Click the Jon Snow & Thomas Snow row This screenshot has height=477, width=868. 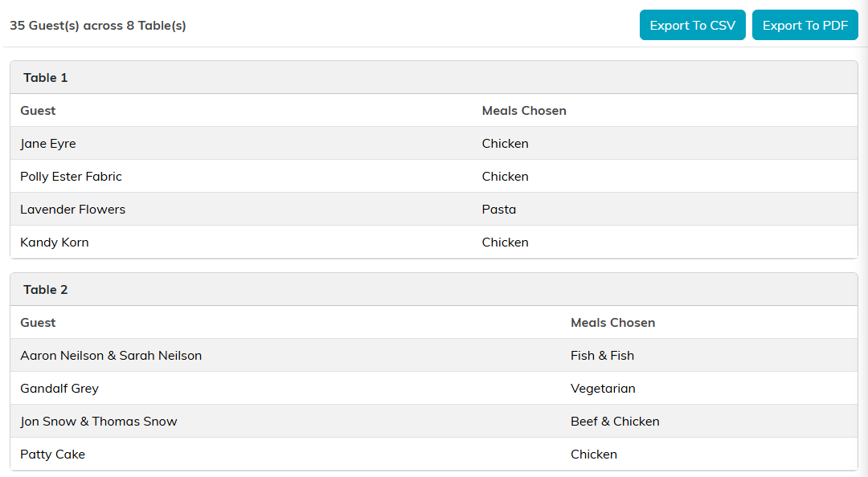(434, 421)
